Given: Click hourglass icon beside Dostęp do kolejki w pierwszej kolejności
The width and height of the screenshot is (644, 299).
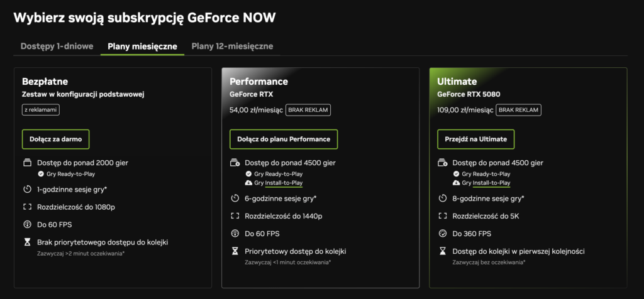Looking at the screenshot, I should (x=443, y=251).
